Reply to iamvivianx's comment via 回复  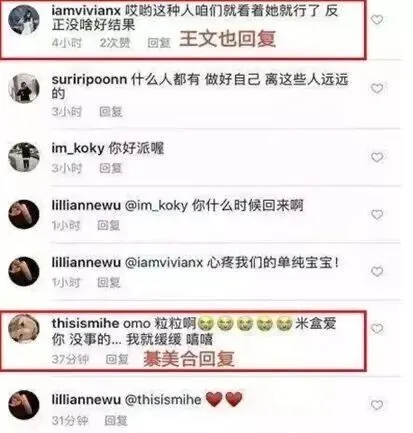pyautogui.click(x=159, y=43)
